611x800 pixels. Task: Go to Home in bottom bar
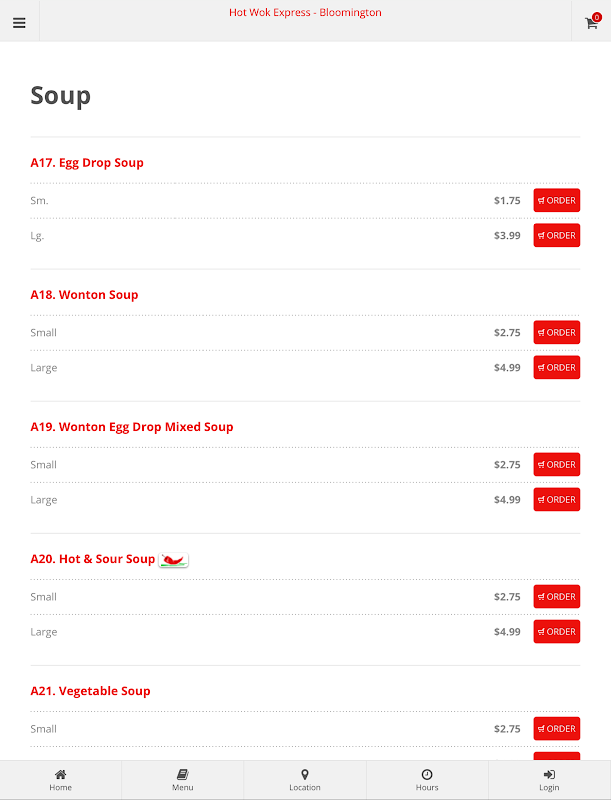(x=61, y=780)
